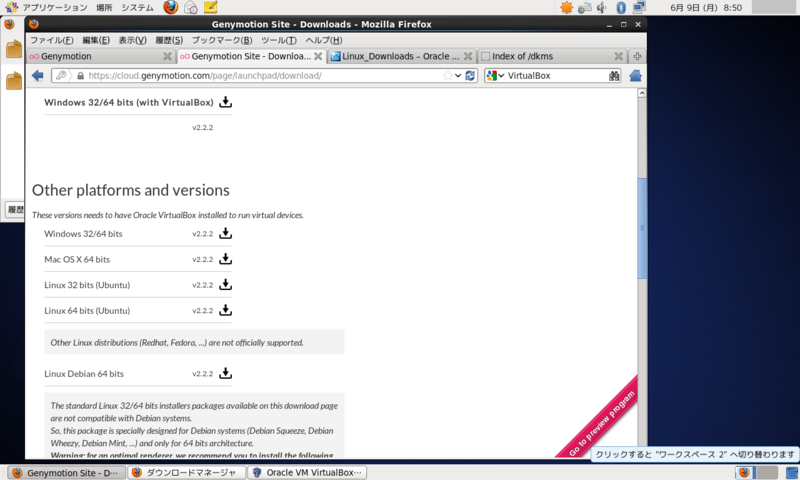Click the lock site identity icon
This screenshot has width=800, height=480.
[x=80, y=75]
